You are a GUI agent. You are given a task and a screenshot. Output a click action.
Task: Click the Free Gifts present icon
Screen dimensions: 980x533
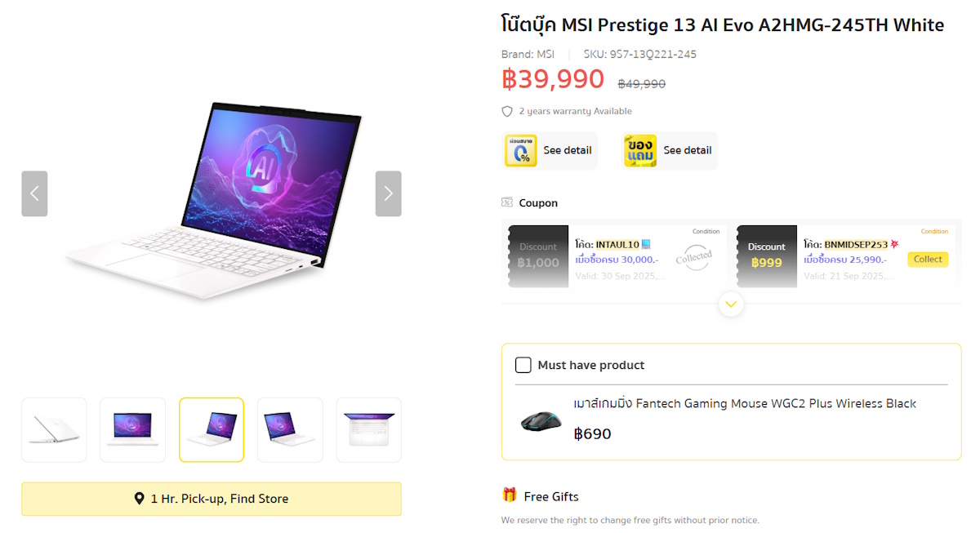tap(510, 495)
